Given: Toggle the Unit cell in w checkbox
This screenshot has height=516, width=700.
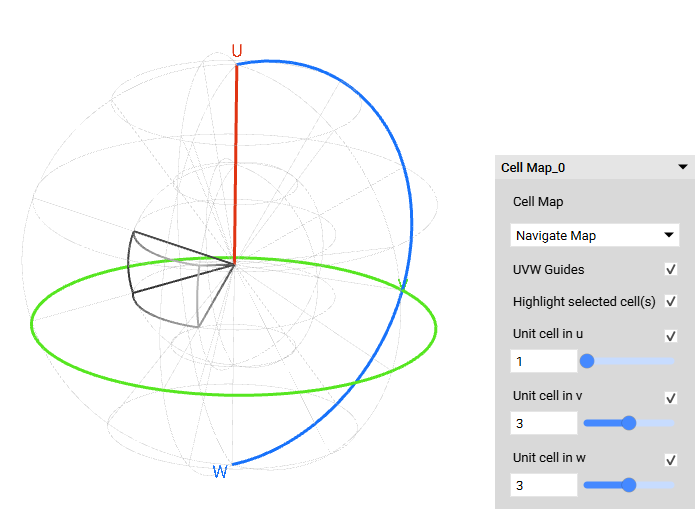Looking at the screenshot, I should pos(670,460).
